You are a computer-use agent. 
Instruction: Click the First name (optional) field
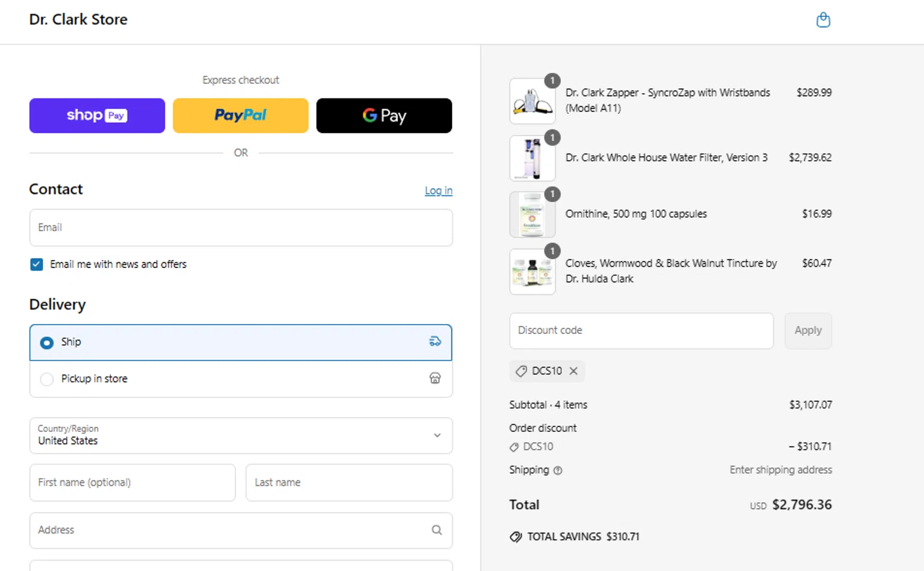click(x=132, y=482)
